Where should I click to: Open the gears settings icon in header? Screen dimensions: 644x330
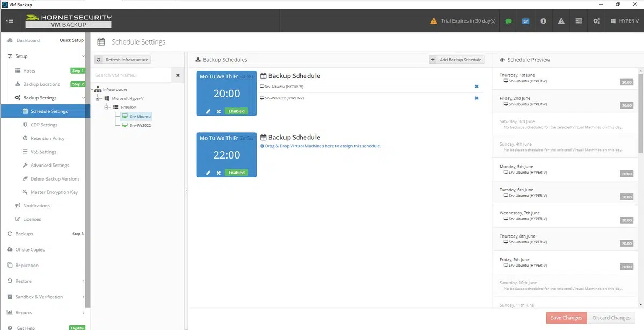point(596,21)
